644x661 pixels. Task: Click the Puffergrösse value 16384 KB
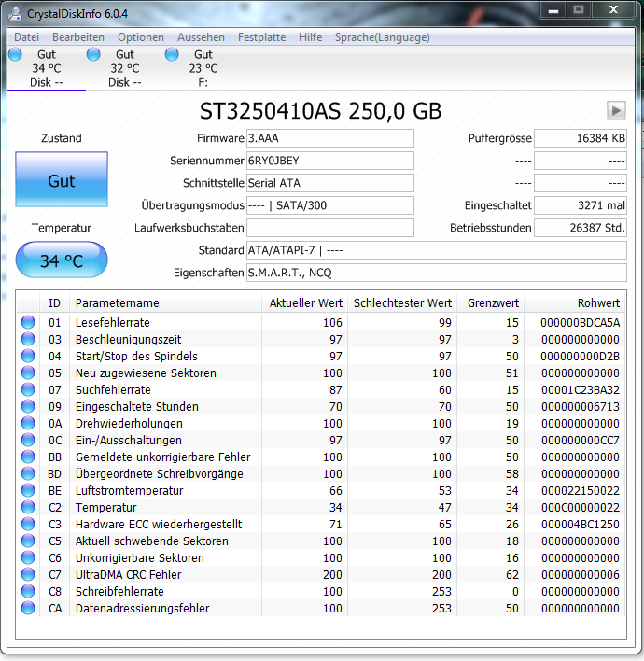click(x=581, y=138)
